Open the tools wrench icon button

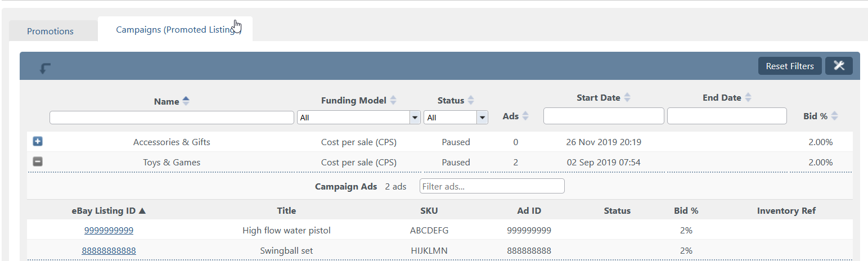839,66
